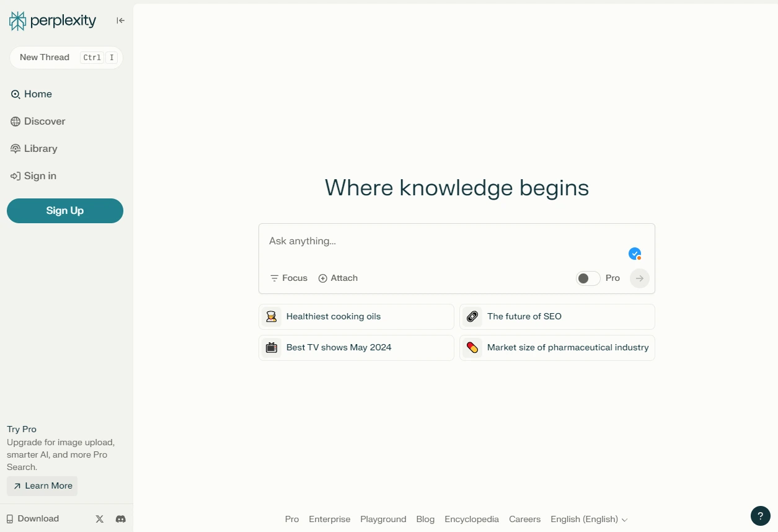Image resolution: width=778 pixels, height=532 pixels.
Task: Open the Enterprise footer link
Action: [330, 520]
